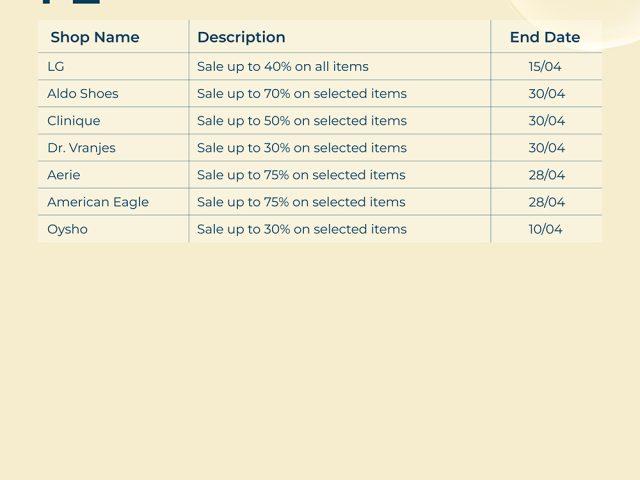Click the Oysho shop name
The width and height of the screenshot is (640, 480).
[x=68, y=229]
